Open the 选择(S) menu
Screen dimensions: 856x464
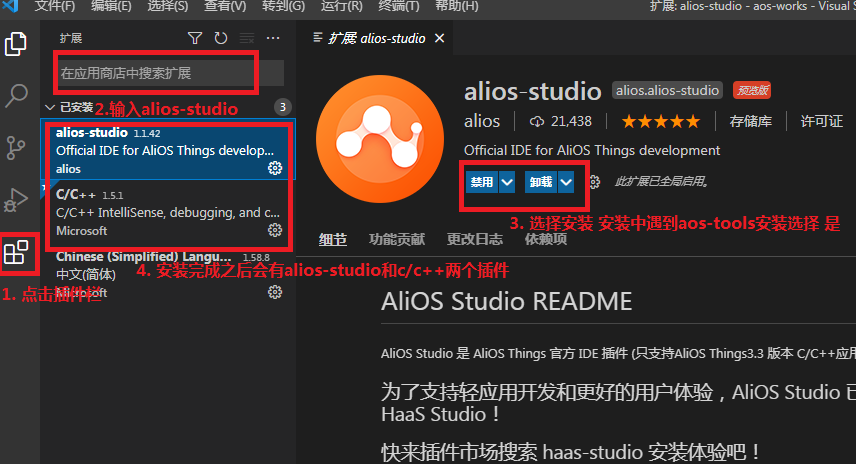[168, 7]
